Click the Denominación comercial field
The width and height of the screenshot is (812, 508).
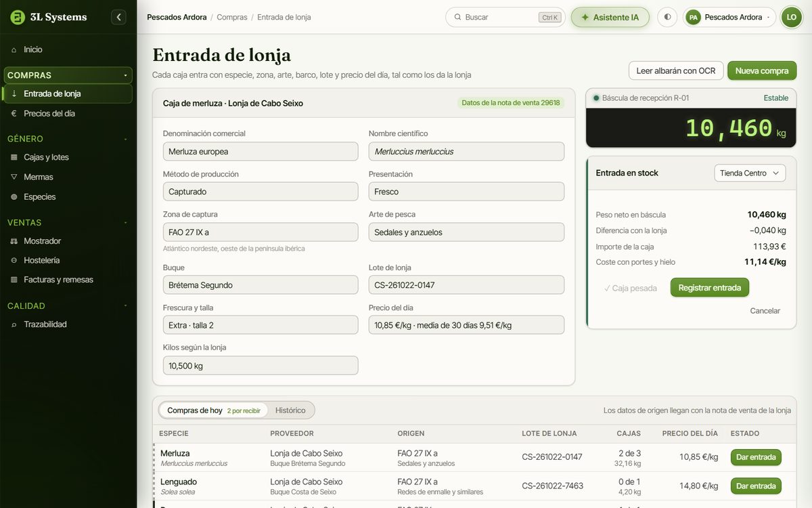(261, 152)
